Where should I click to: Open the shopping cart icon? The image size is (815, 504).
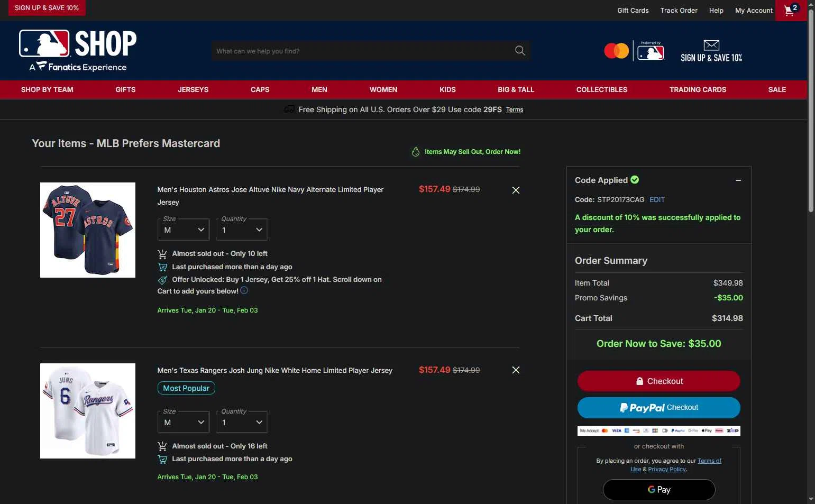coord(791,10)
